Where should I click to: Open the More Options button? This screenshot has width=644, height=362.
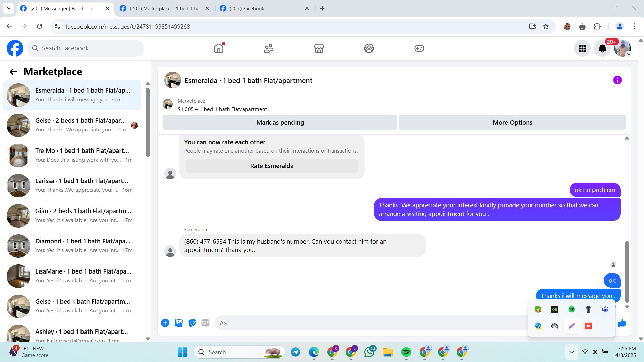[x=512, y=122]
